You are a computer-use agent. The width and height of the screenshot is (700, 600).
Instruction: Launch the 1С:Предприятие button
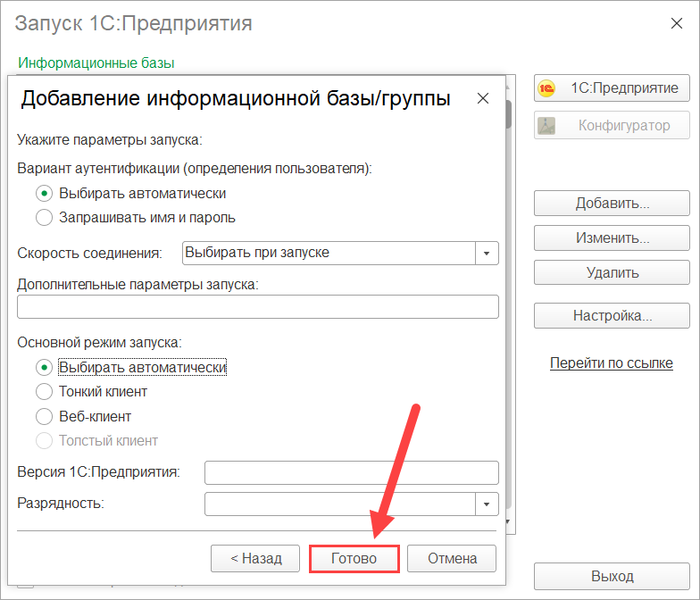612,87
